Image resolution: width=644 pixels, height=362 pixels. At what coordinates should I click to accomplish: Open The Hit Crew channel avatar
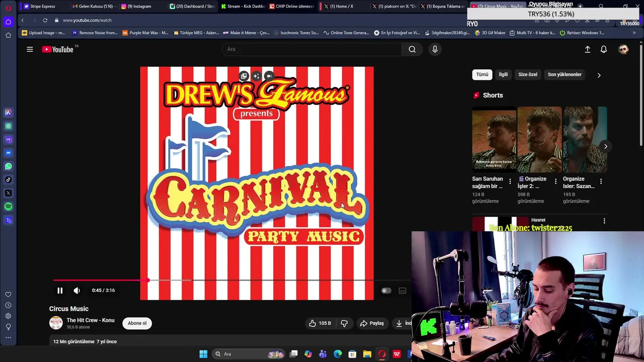pos(56,323)
